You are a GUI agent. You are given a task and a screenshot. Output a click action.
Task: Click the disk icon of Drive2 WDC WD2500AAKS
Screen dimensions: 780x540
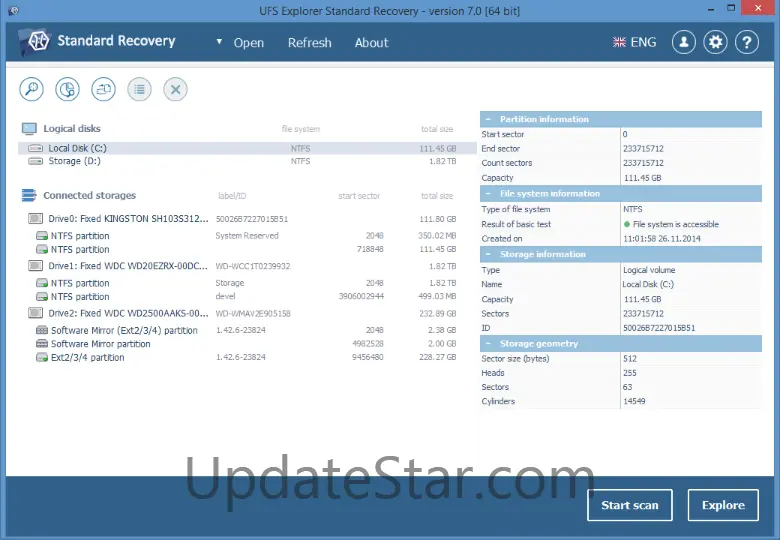click(x=35, y=313)
